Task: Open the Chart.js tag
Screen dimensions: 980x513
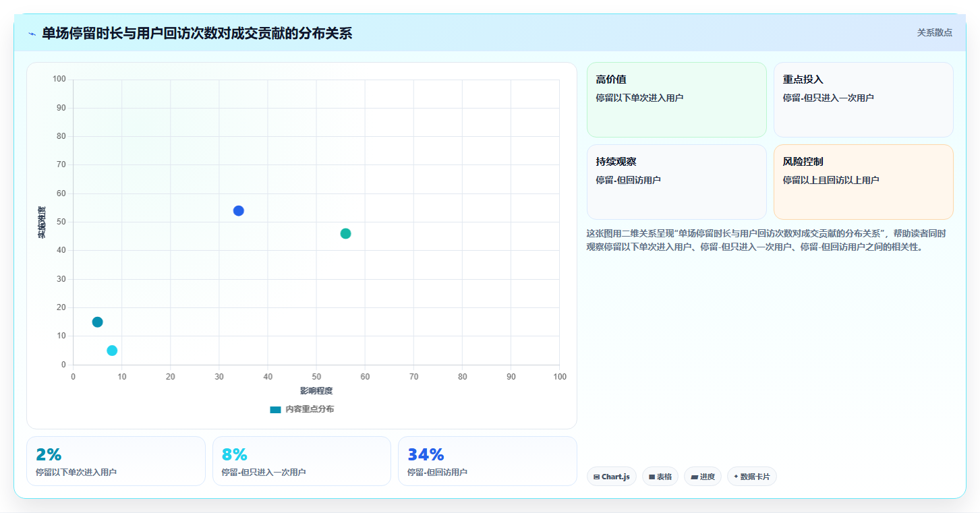Action: [611, 477]
